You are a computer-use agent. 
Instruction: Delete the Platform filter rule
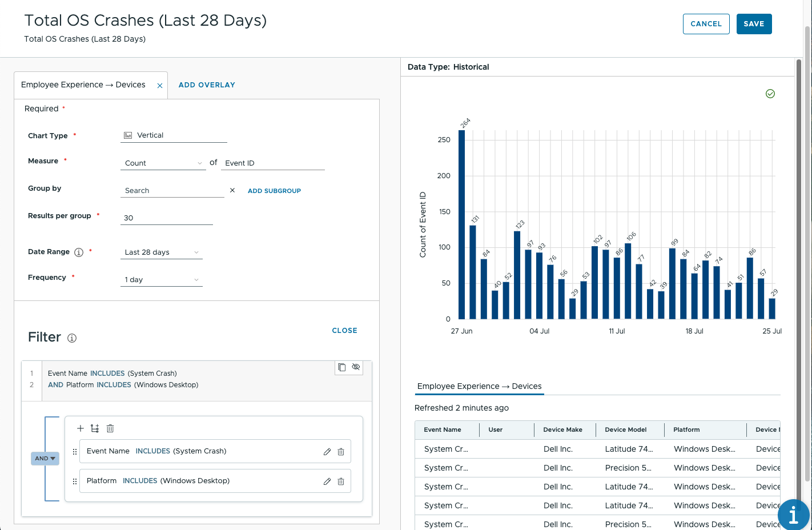[341, 481]
